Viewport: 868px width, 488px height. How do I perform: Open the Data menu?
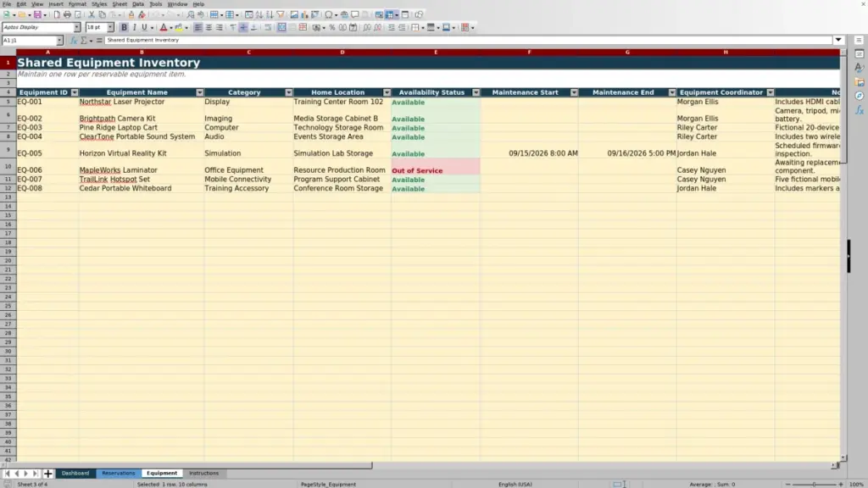pyautogui.click(x=138, y=4)
